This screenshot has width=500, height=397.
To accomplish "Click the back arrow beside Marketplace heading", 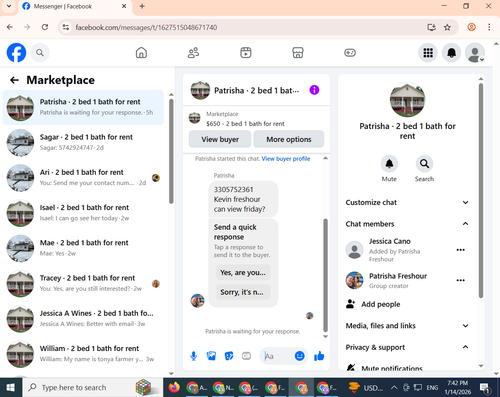I will [14, 80].
